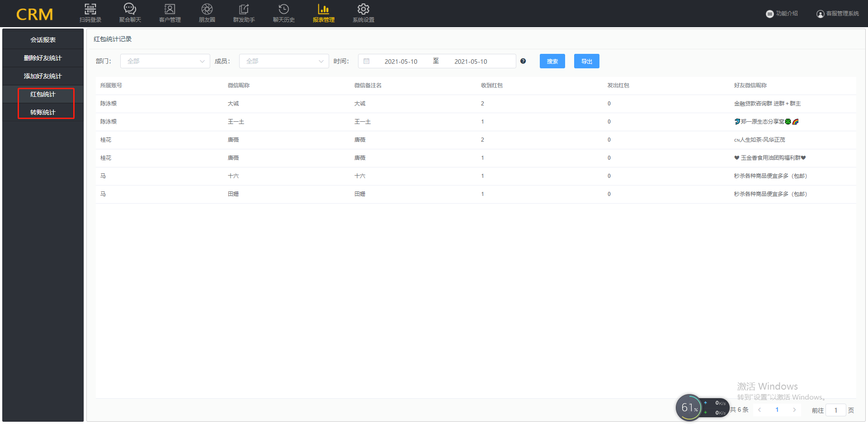The image size is (868, 424).
Task: Select the 报表管理 reports tab
Action: [x=324, y=13]
